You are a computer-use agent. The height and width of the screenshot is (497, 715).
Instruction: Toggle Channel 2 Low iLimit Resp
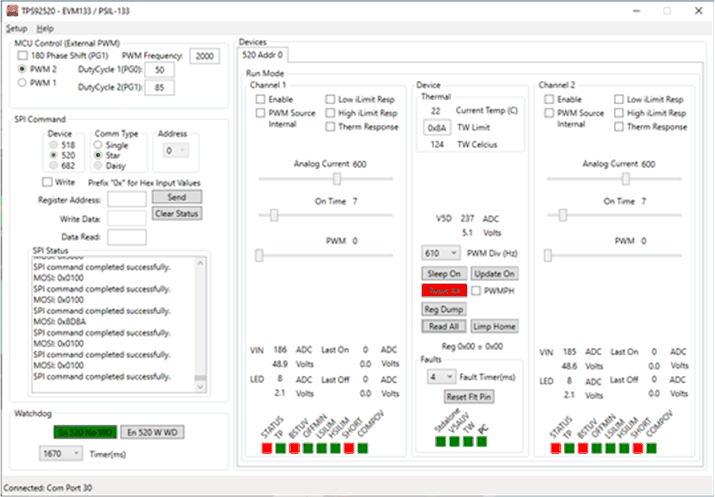point(619,99)
